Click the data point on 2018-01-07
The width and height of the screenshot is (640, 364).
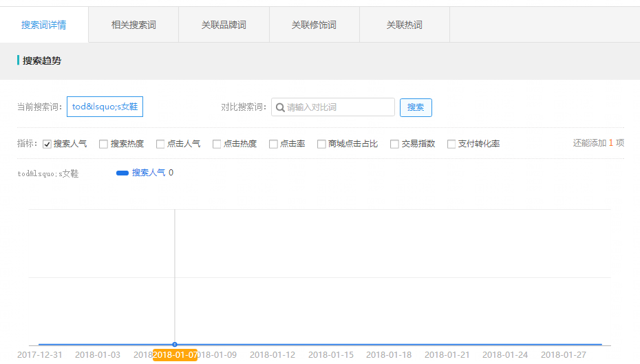pos(175,344)
